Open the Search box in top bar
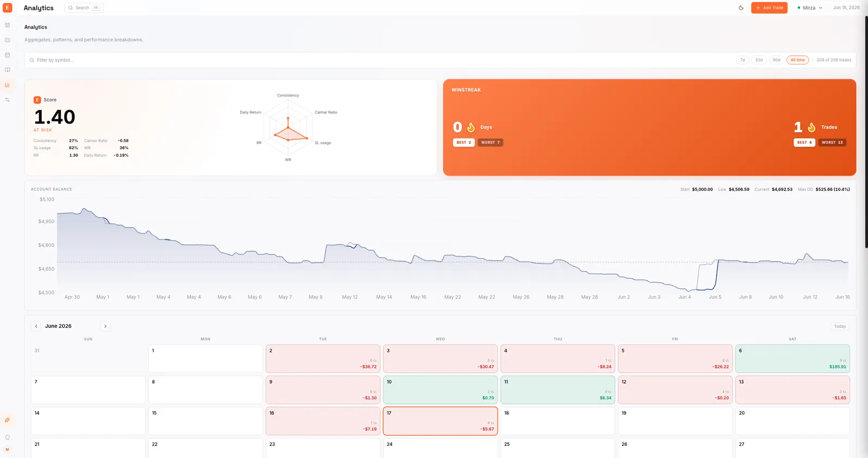Viewport: 868px width, 458px height. [84, 8]
